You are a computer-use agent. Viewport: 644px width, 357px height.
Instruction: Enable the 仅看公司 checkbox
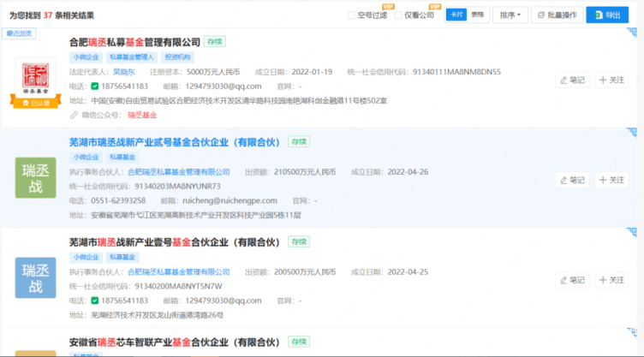click(x=398, y=15)
